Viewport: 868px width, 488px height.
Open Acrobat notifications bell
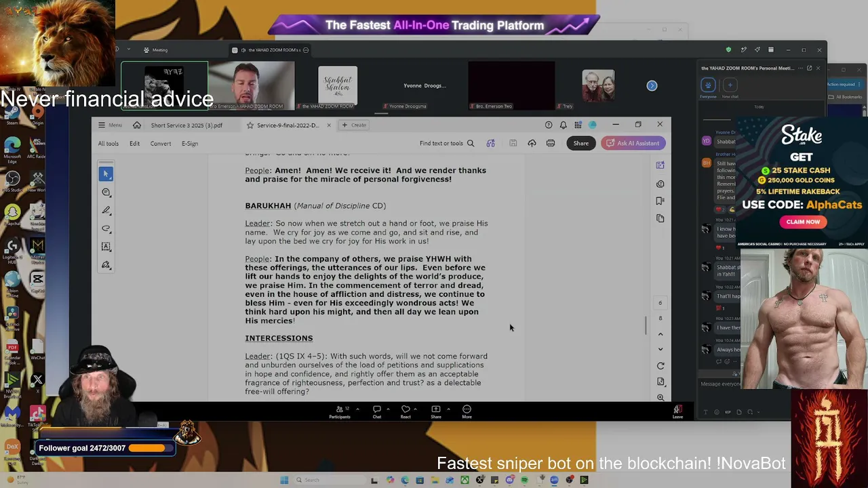point(563,125)
